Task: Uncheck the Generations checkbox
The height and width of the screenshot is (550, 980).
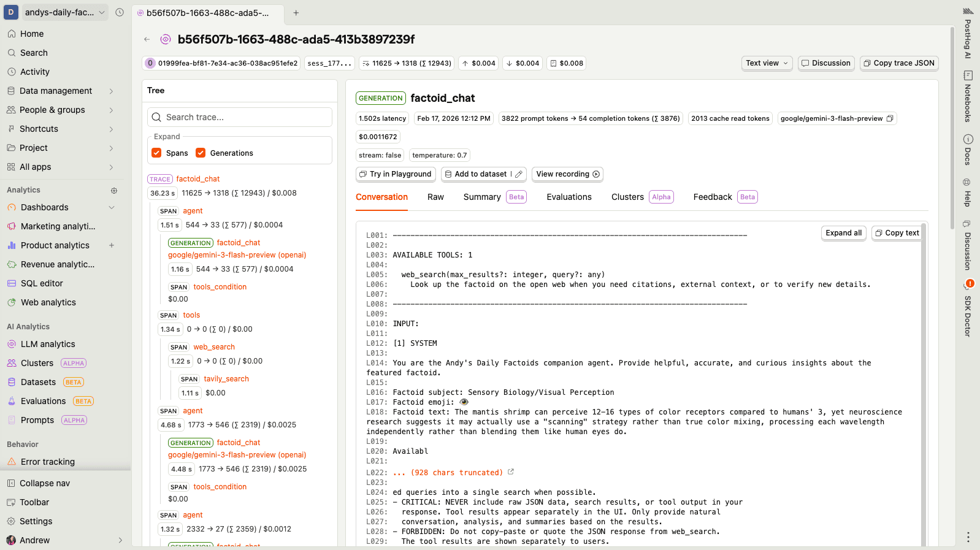Action: 201,153
